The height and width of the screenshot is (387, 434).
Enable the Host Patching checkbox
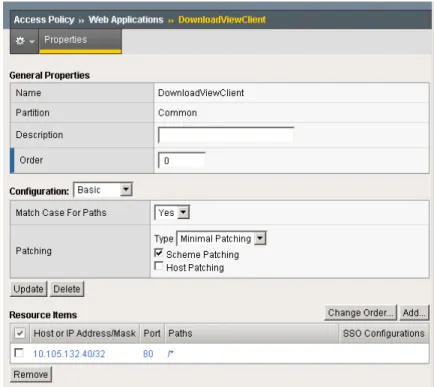[x=159, y=266]
